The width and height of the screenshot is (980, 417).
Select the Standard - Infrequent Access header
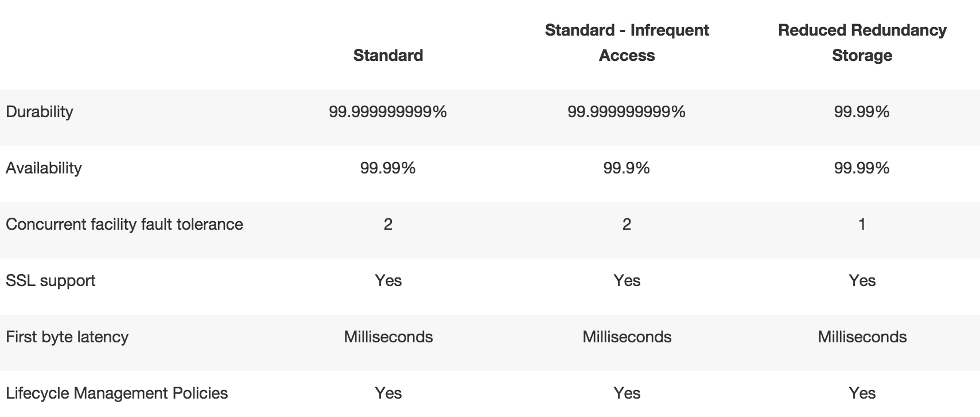(627, 43)
